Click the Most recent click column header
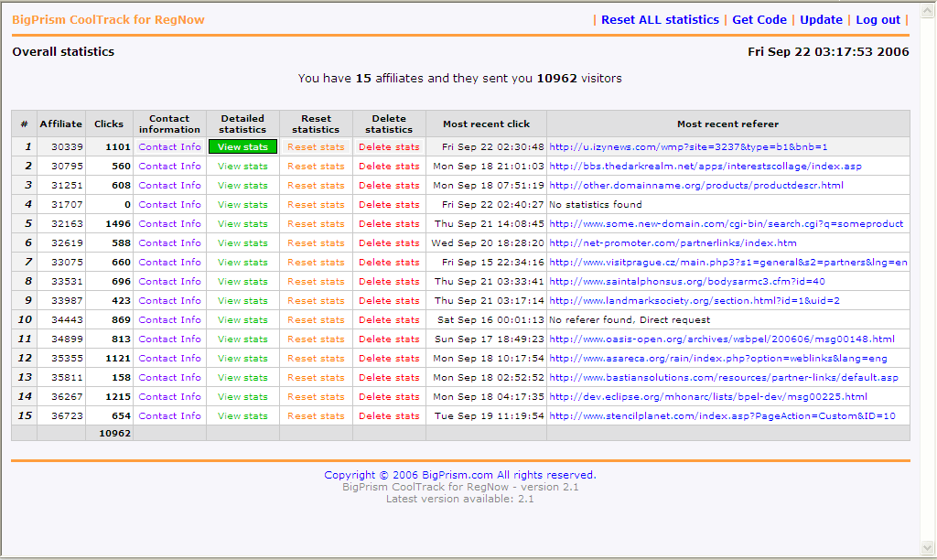Image resolution: width=937 pixels, height=560 pixels. [486, 124]
